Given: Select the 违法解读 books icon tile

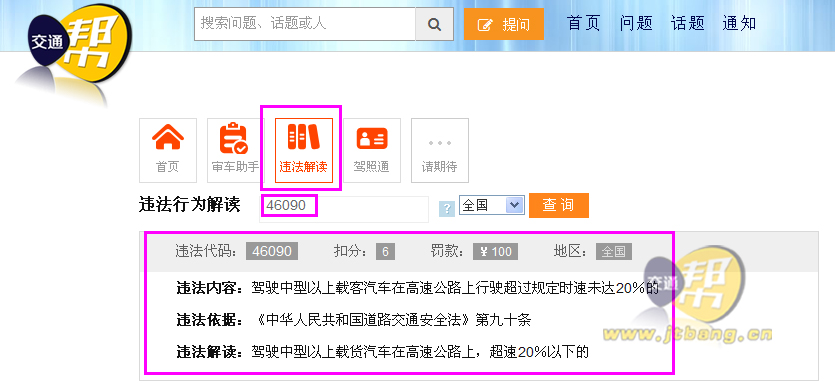Looking at the screenshot, I should (304, 151).
